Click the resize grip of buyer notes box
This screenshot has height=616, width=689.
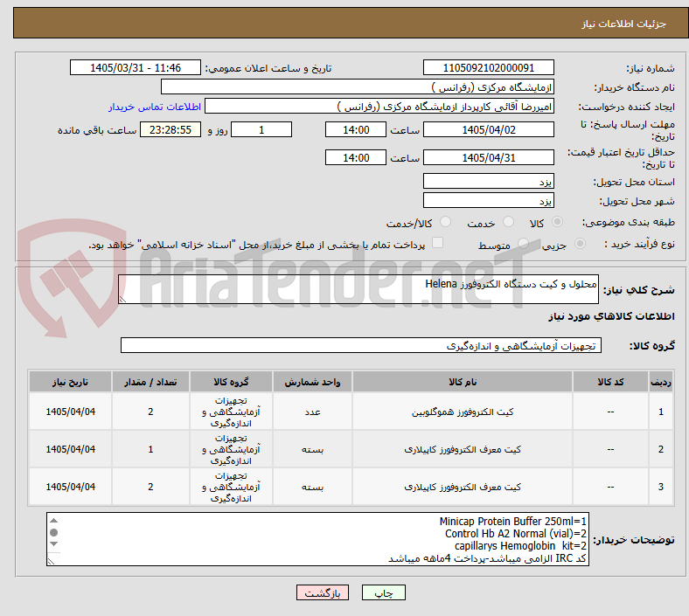click(x=51, y=561)
